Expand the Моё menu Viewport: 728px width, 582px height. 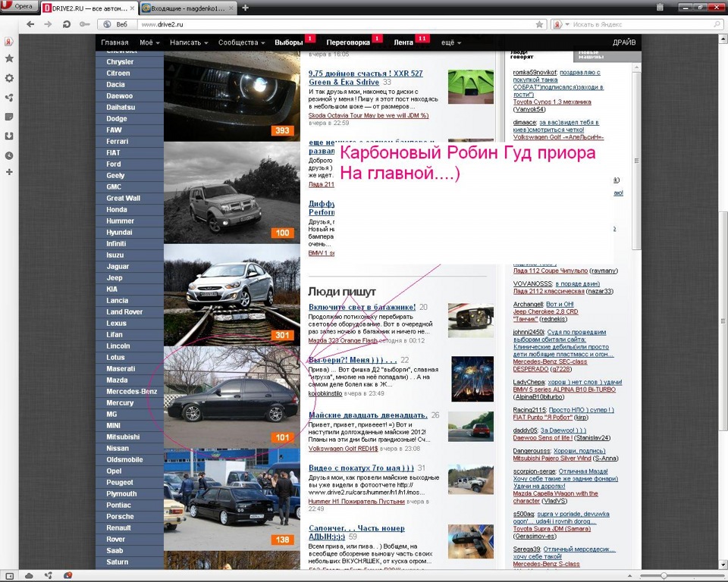pyautogui.click(x=149, y=42)
